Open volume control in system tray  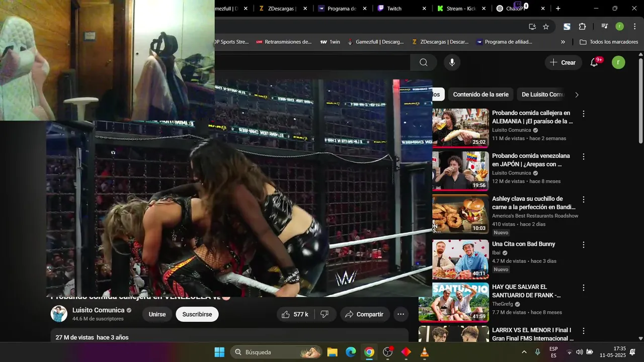click(x=580, y=352)
